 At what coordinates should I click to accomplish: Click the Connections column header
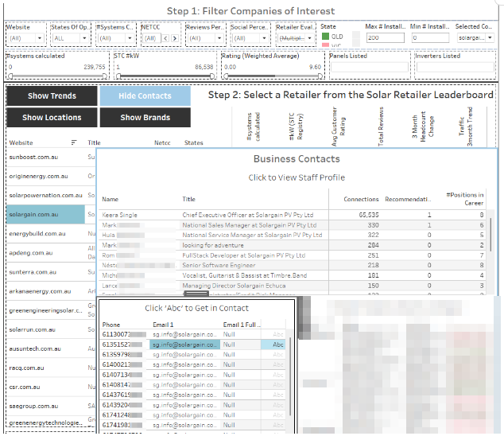[361, 199]
